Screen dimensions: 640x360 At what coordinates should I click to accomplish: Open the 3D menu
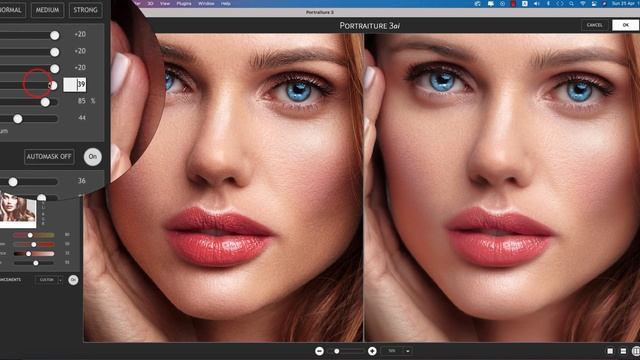pos(150,3)
